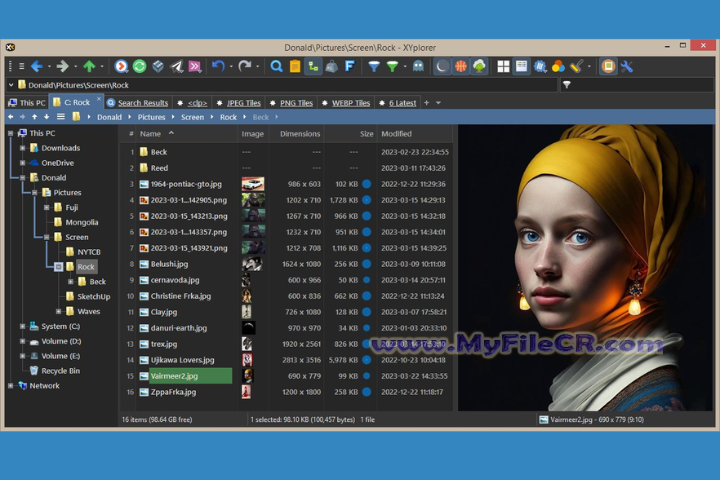Click the blue funnel filter icon
Viewport: 720px width, 480px height.
[x=374, y=67]
